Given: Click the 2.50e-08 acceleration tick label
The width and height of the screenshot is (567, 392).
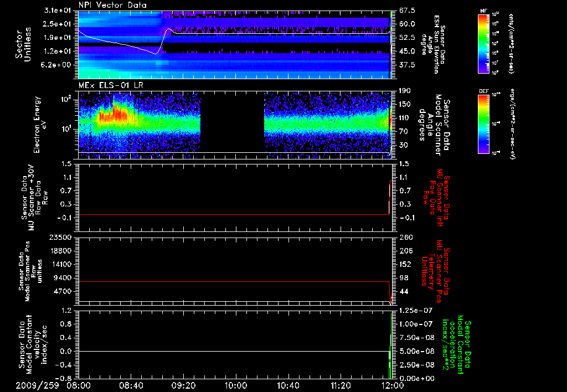Looking at the screenshot, I should click(416, 365).
